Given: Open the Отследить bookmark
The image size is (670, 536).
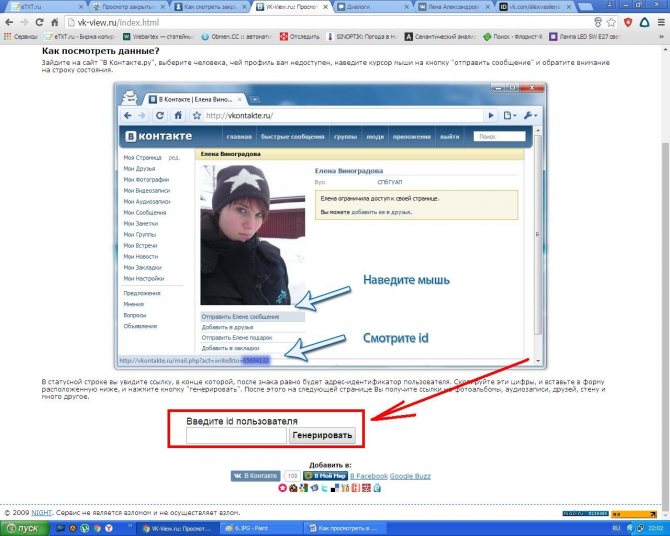Looking at the screenshot, I should [x=300, y=37].
